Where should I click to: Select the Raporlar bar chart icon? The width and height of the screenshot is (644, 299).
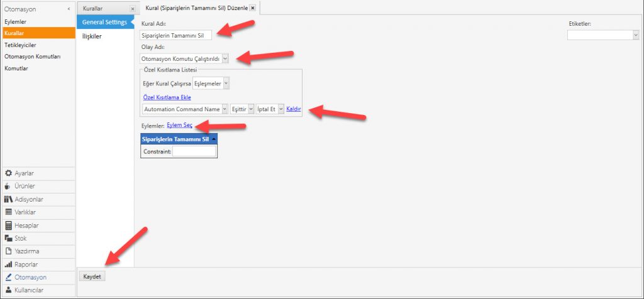(9, 264)
